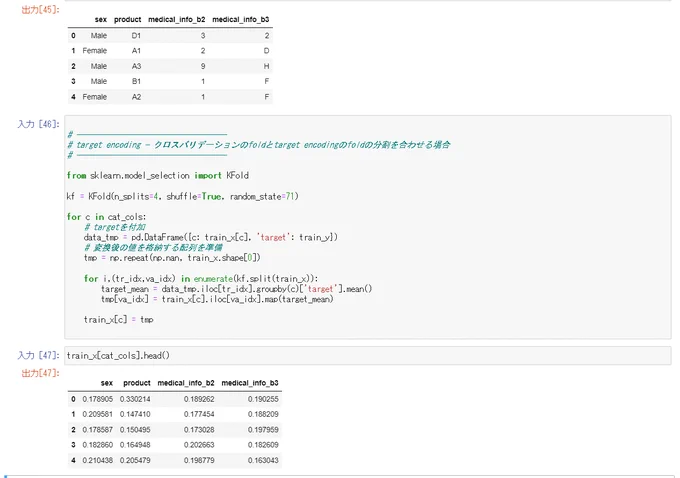The image size is (680, 478).
Task: Click the value 0.182609 in medical_info_b3
Action: (x=263, y=445)
